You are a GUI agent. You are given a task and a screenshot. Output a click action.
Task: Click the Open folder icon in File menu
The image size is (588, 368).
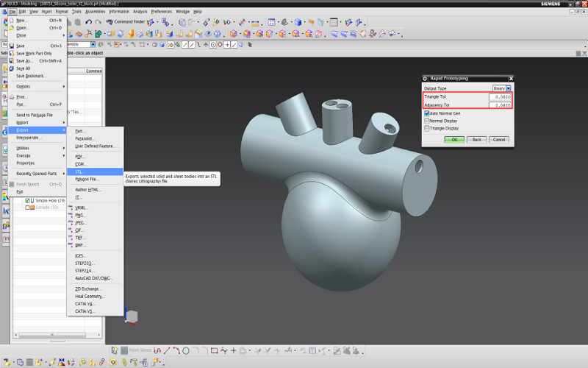point(10,28)
